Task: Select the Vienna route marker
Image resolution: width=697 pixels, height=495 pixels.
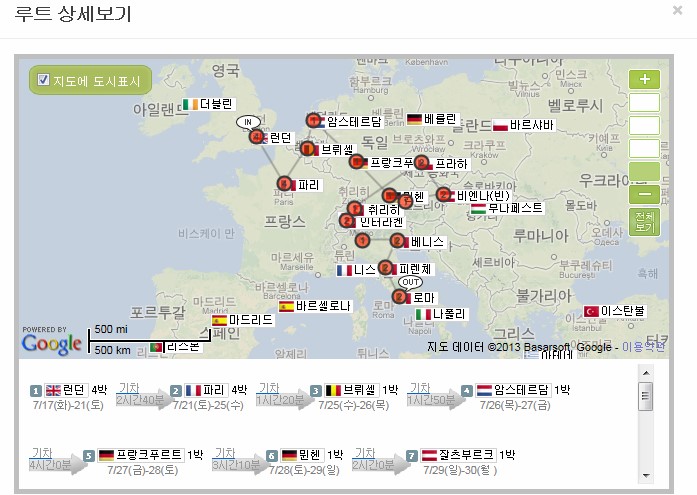Action: 443,195
